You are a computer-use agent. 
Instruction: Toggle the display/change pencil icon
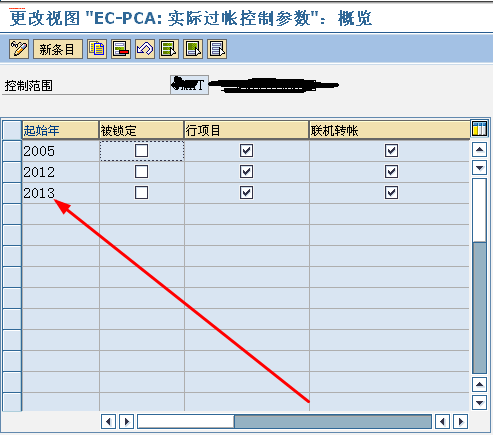(x=19, y=49)
